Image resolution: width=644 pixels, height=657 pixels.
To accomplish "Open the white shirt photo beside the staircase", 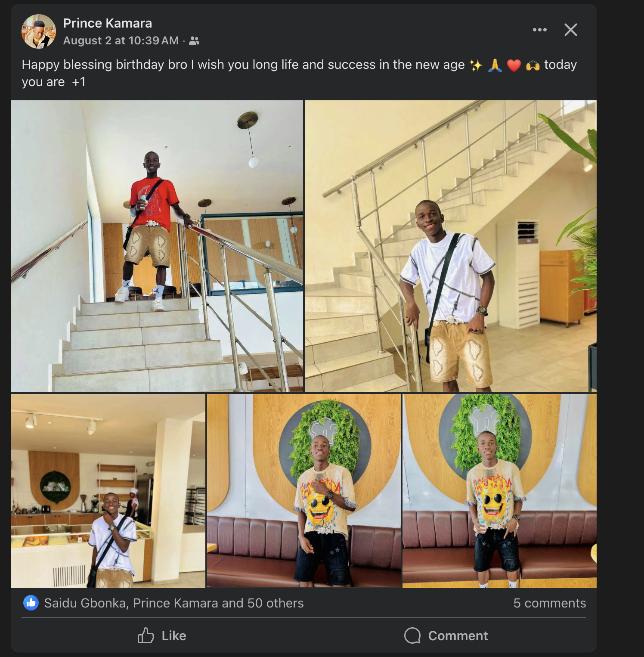I will pos(451,246).
